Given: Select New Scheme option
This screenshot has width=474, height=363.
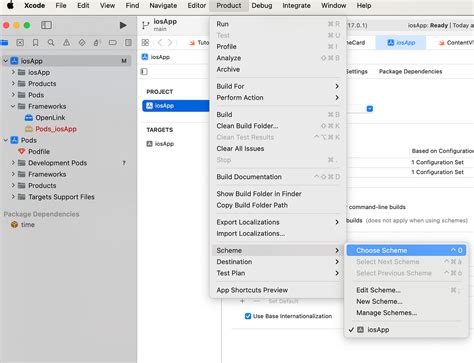Looking at the screenshot, I should (x=406, y=301).
